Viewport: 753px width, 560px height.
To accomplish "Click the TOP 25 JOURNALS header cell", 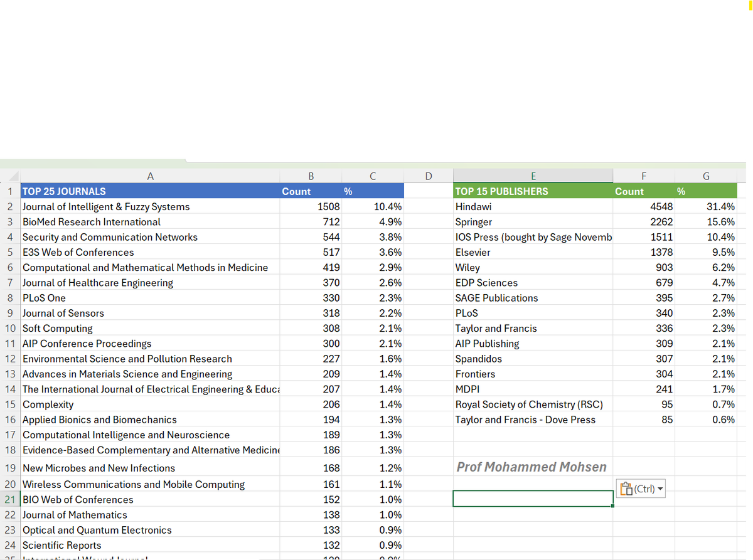I will point(150,191).
